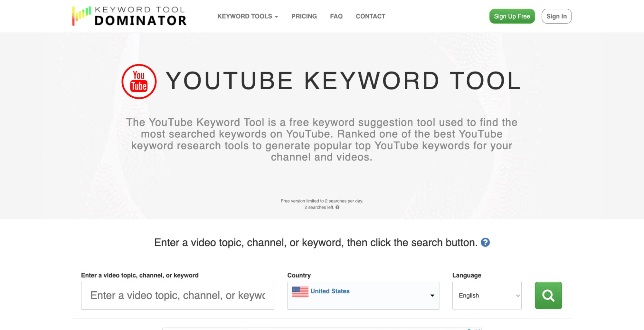
Task: Click 'Free version limited to 2 searches per day.'
Action: coord(322,201)
